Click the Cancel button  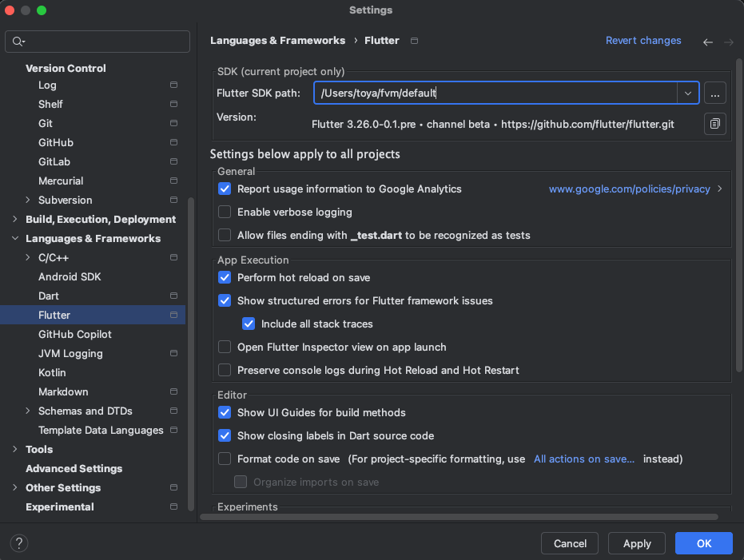click(569, 543)
